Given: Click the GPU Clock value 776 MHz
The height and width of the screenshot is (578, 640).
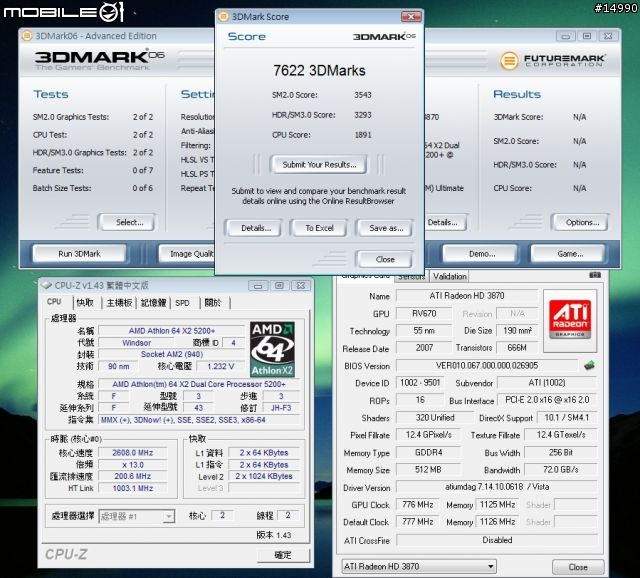Looking at the screenshot, I should tap(418, 505).
